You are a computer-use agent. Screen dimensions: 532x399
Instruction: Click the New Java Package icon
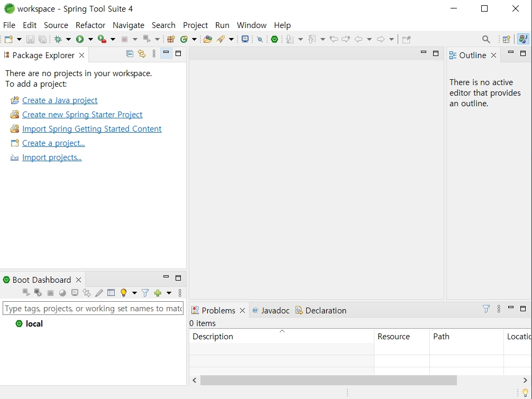point(171,39)
